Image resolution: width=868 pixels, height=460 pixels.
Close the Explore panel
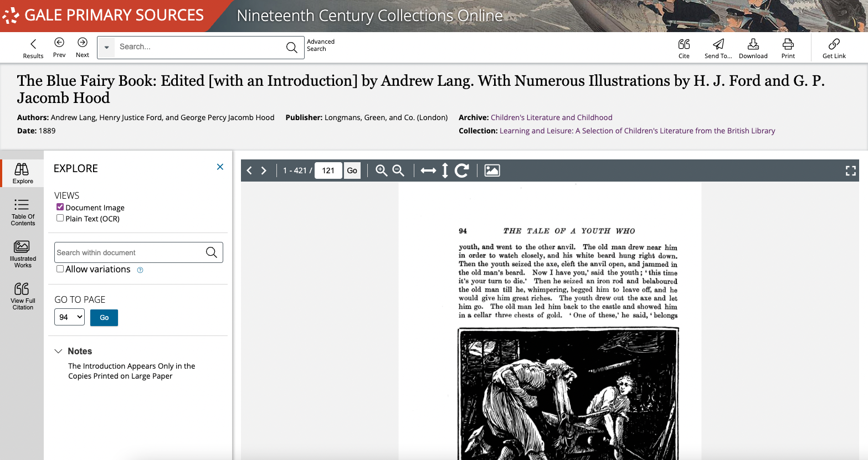click(x=220, y=167)
